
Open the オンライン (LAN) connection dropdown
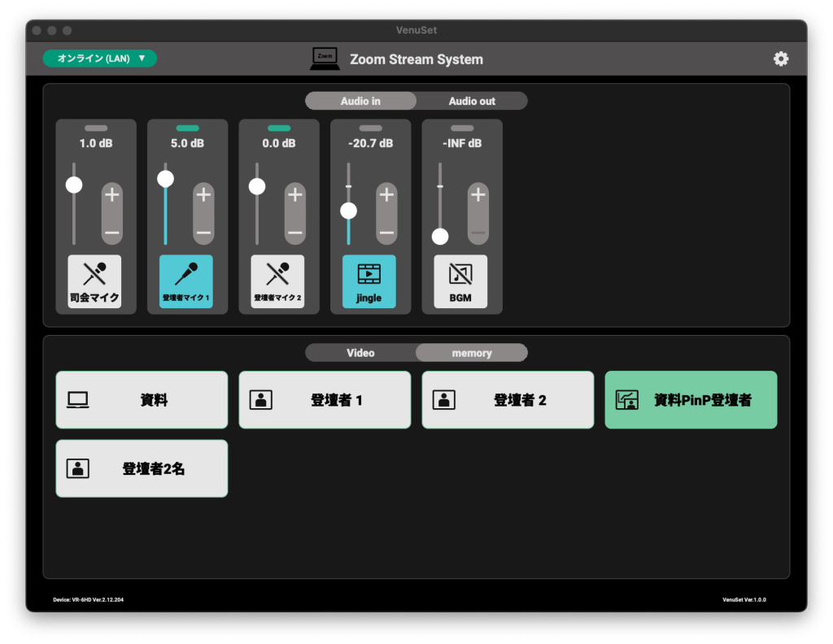100,59
